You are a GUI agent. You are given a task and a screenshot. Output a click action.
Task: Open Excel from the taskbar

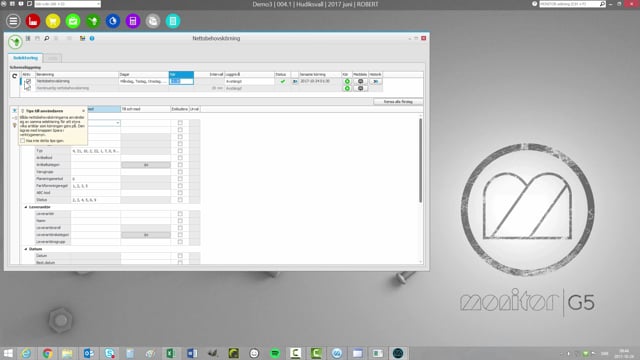[171, 353]
